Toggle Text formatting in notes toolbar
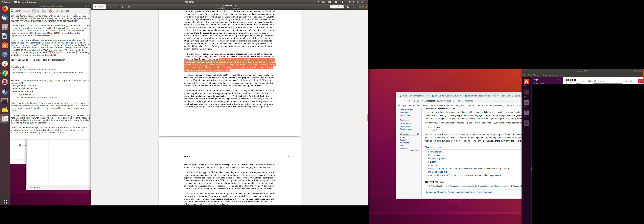 pyautogui.click(x=37, y=11)
